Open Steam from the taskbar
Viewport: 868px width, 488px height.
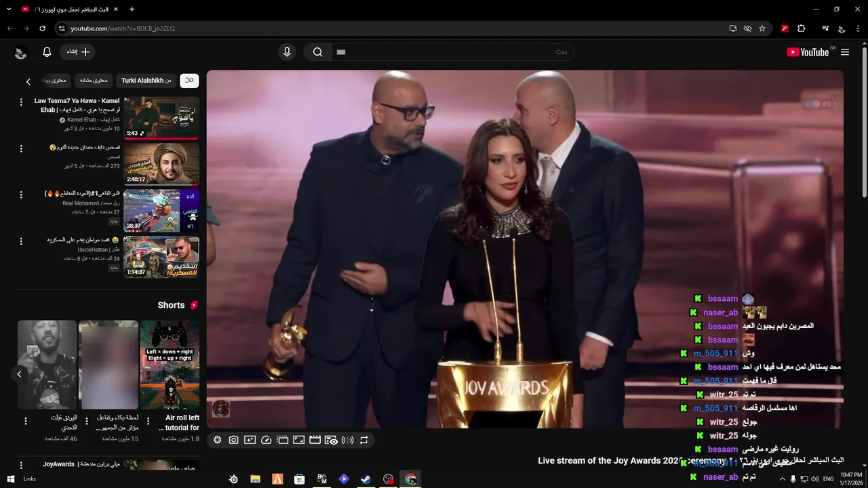click(x=366, y=479)
